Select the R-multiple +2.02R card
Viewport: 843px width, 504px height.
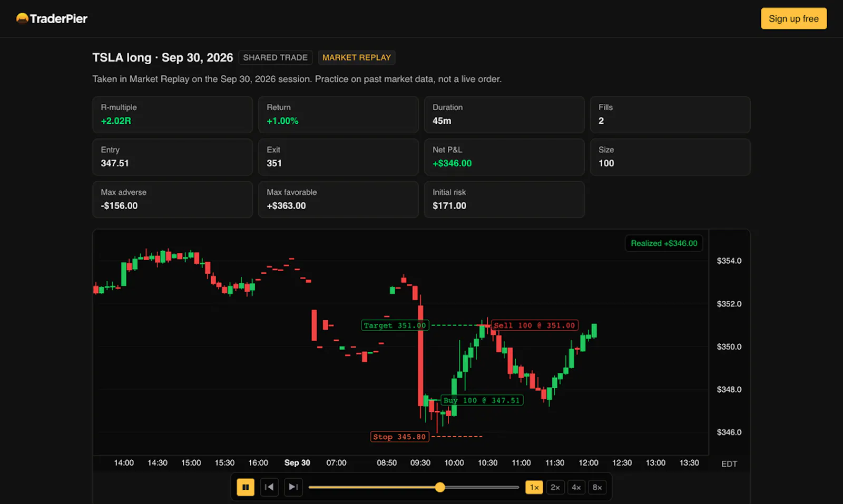pyautogui.click(x=172, y=114)
